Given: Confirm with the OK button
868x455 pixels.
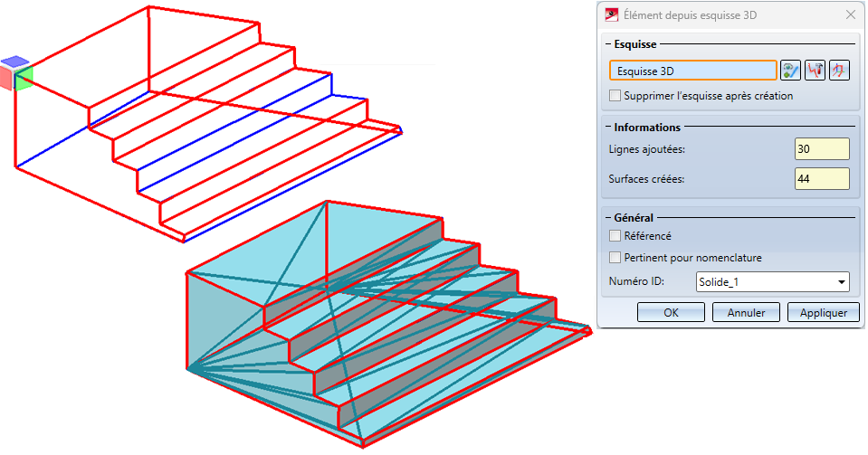Looking at the screenshot, I should [x=671, y=313].
